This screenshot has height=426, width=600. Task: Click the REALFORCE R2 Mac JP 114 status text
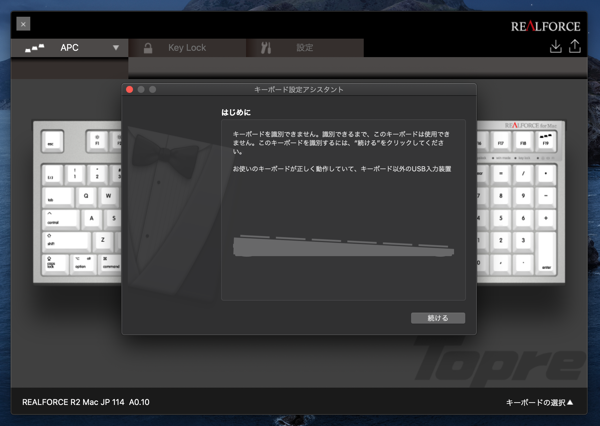pyautogui.click(x=86, y=402)
